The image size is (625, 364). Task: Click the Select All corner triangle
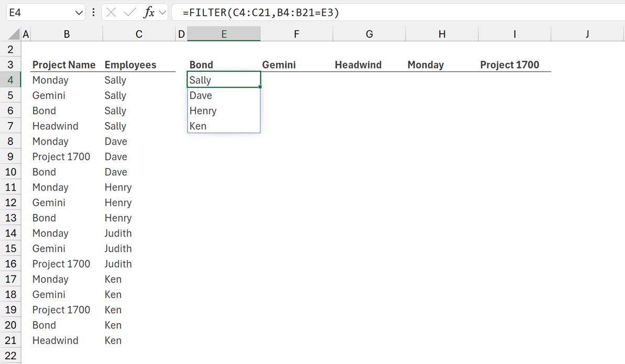(x=14, y=35)
